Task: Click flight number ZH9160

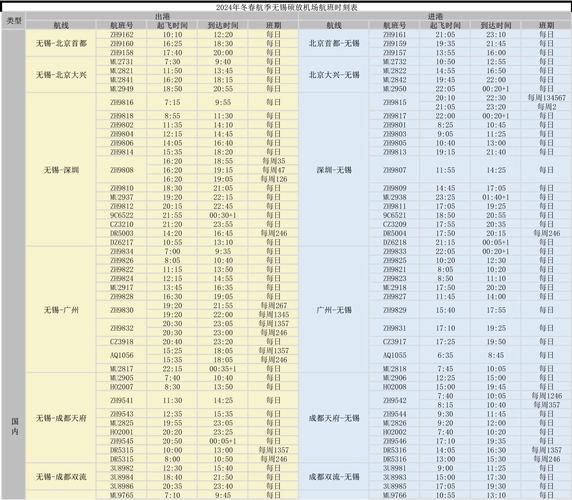Action: coord(121,43)
